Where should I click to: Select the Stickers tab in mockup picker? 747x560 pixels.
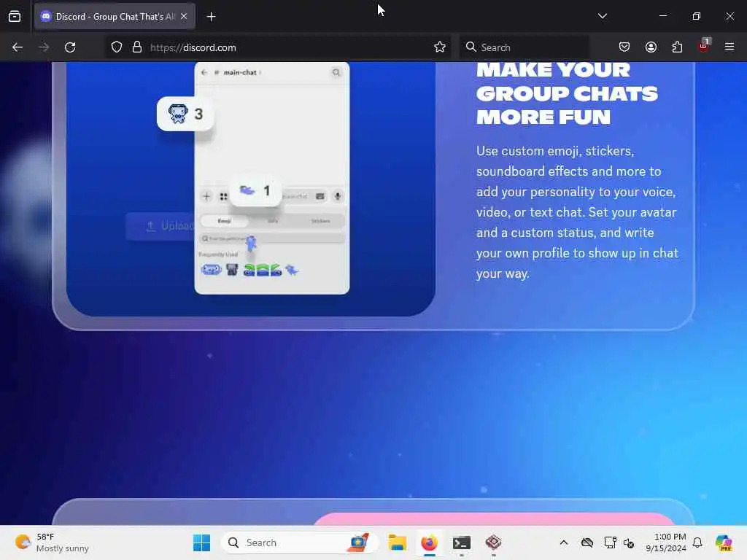[321, 221]
